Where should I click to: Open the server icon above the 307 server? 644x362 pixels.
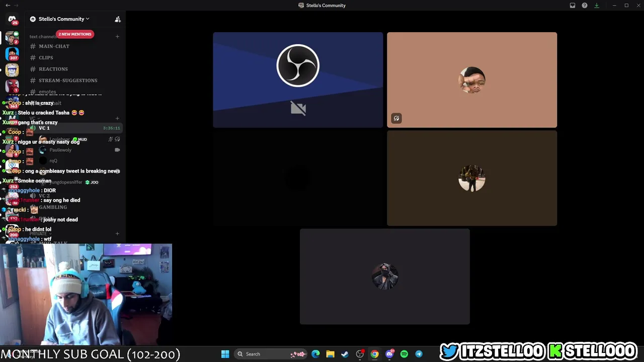(12, 37)
